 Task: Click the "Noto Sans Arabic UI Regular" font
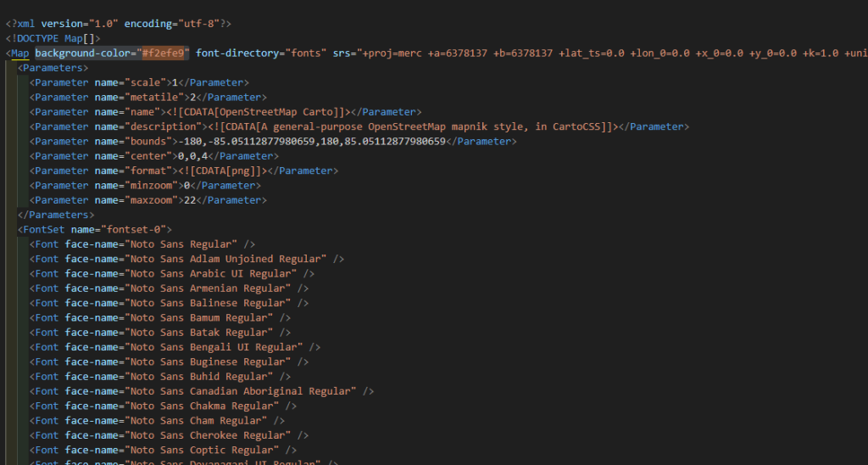point(212,273)
